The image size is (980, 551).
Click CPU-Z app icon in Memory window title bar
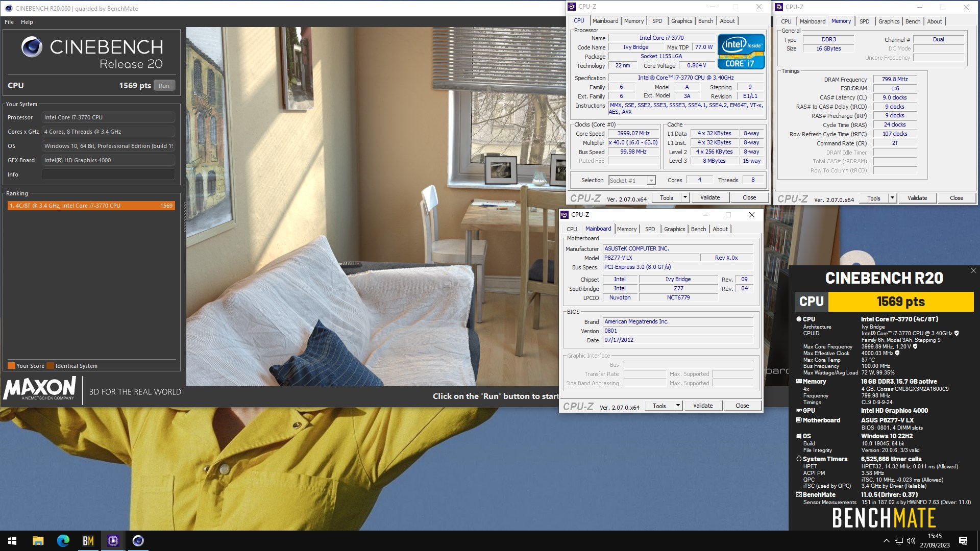779,7
